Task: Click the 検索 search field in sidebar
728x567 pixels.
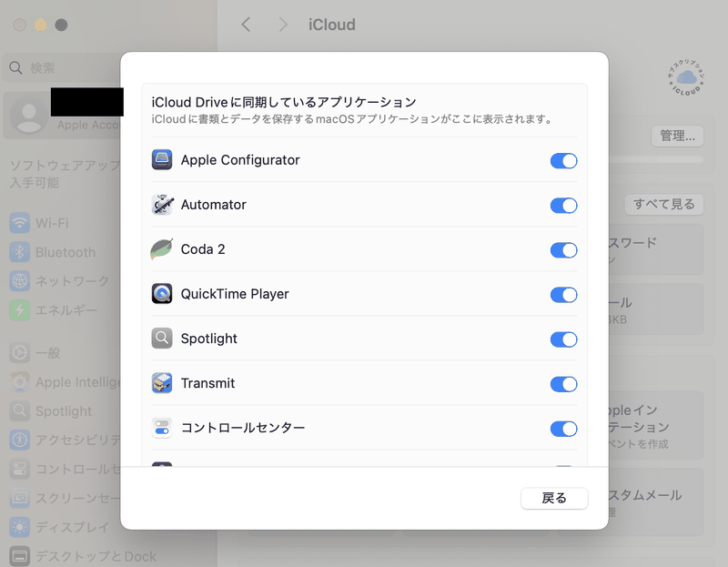Action: coord(63,67)
